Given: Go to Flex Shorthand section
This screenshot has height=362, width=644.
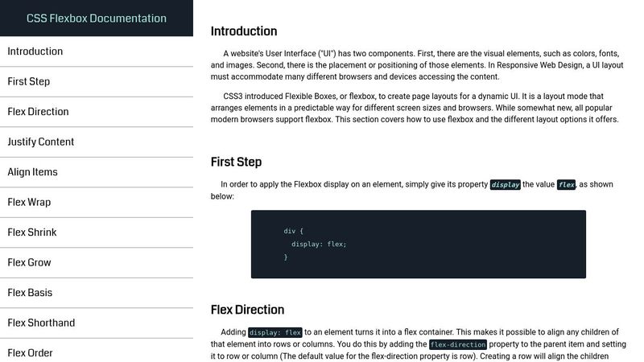Looking at the screenshot, I should click(97, 323).
